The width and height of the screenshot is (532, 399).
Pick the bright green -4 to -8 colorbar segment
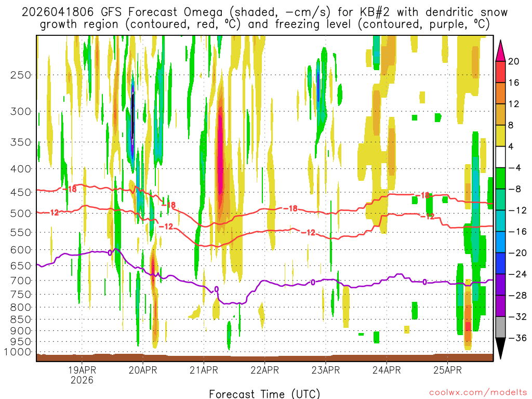point(500,178)
